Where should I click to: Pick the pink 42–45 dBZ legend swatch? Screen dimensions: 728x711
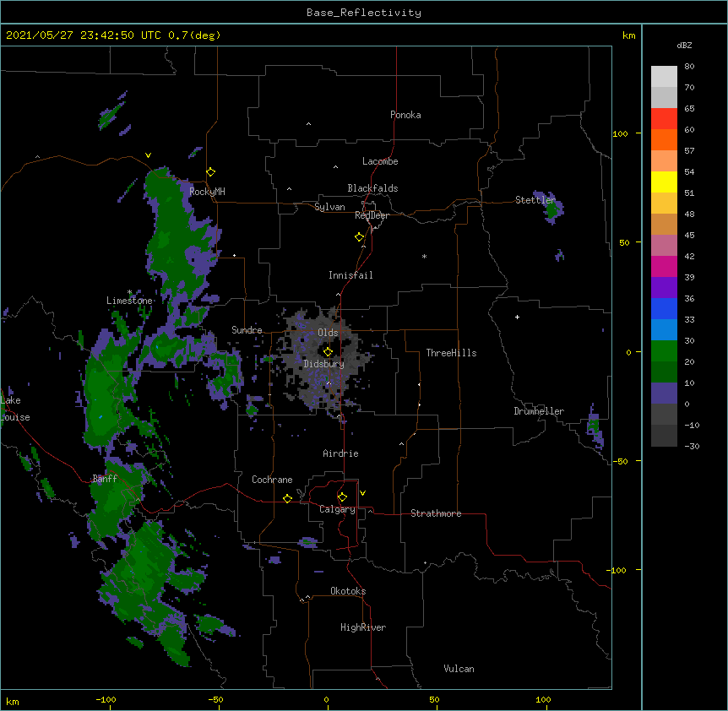[664, 246]
